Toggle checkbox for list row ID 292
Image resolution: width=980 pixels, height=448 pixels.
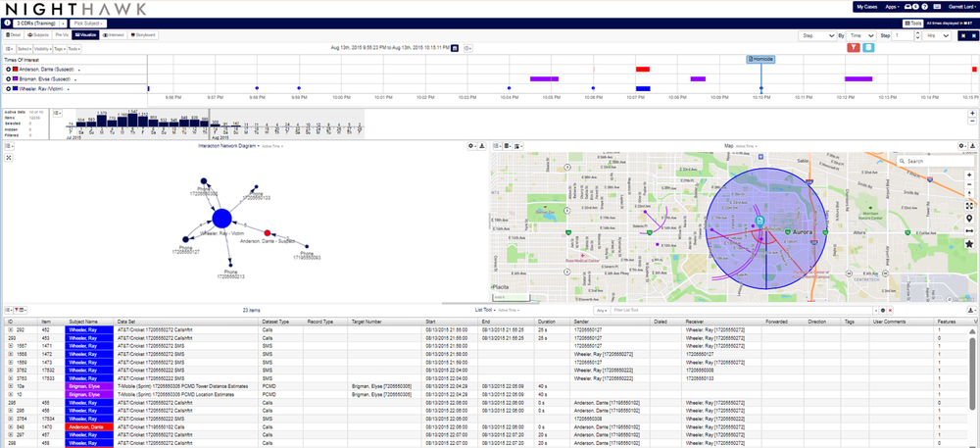coord(10,329)
